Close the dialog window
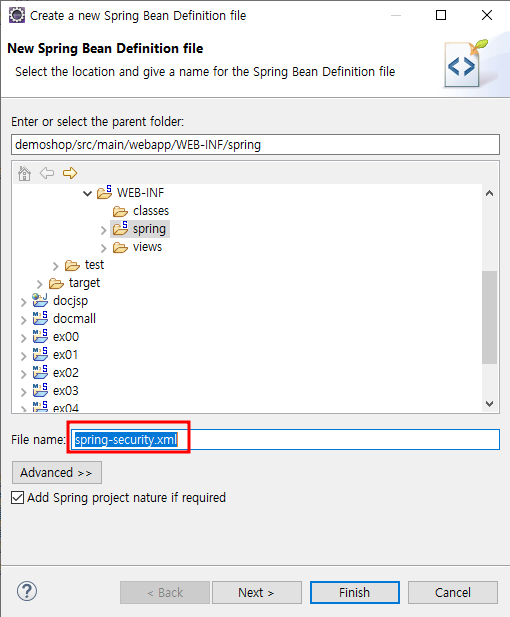The image size is (510, 617). click(x=487, y=15)
